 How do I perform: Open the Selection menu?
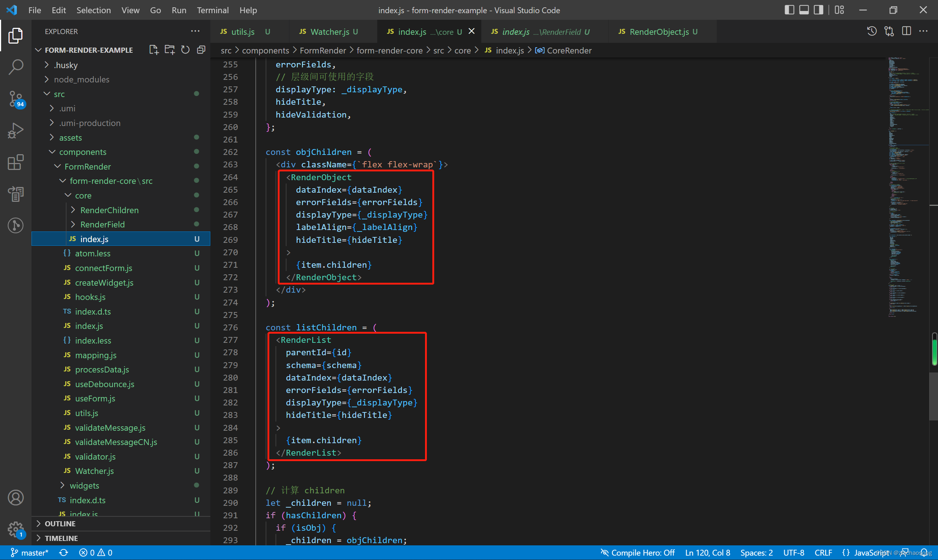point(93,10)
